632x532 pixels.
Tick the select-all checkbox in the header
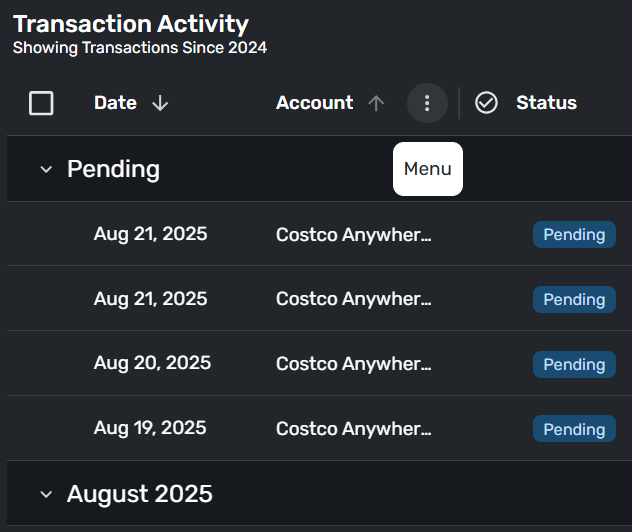pyautogui.click(x=41, y=103)
